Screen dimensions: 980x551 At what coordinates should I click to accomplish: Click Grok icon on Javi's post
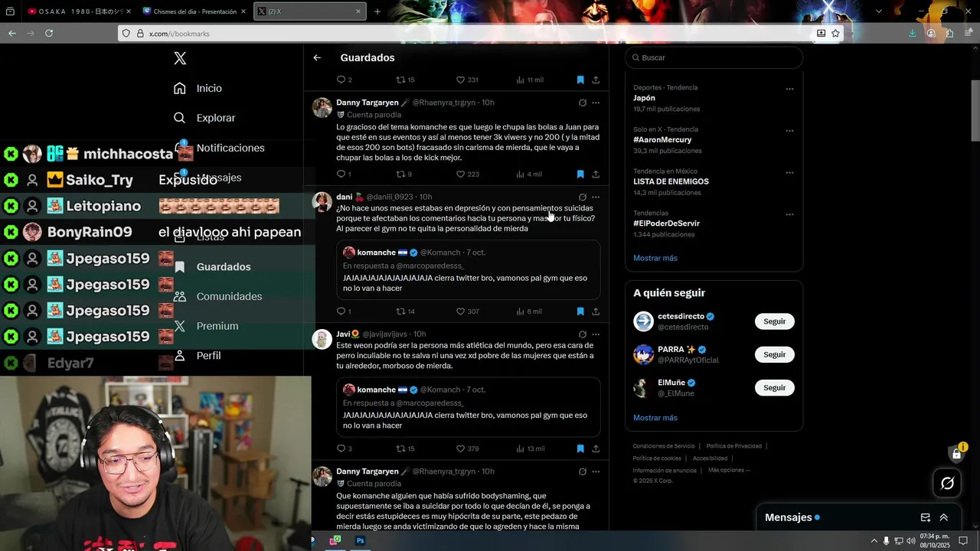(583, 334)
